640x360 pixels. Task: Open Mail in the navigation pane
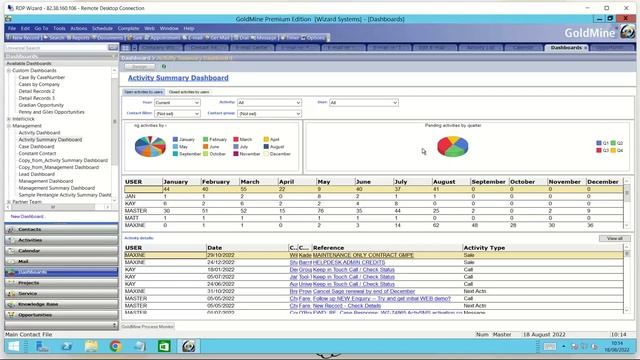point(61,261)
